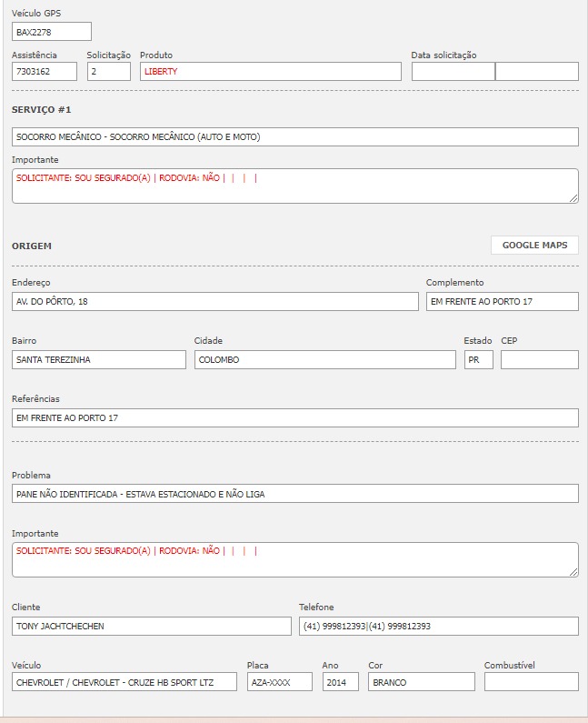The height and width of the screenshot is (723, 588).
Task: Click the Solicitação field
Action: coord(109,71)
